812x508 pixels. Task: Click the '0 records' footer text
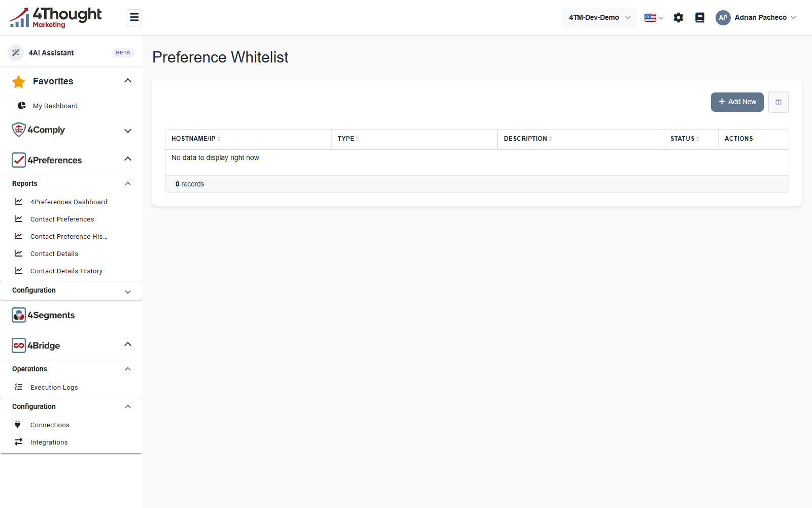pos(190,184)
